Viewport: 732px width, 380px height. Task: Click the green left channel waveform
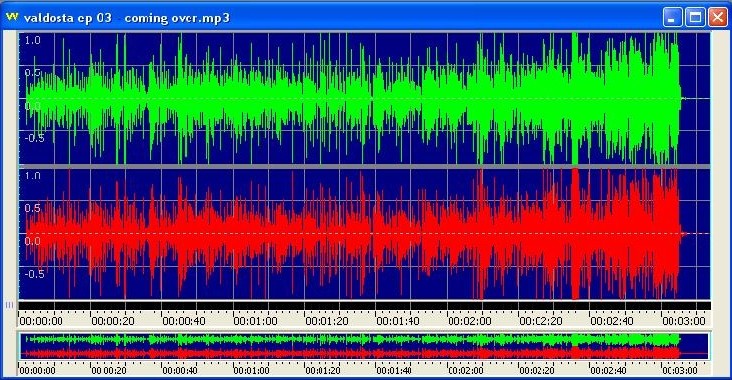pyautogui.click(x=364, y=99)
